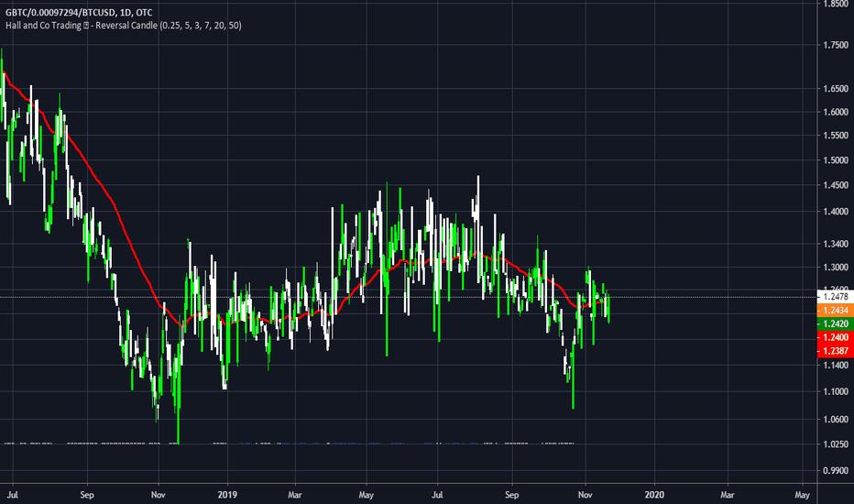
Task: Click the 1.3400 price axis label
Action: pyautogui.click(x=836, y=244)
